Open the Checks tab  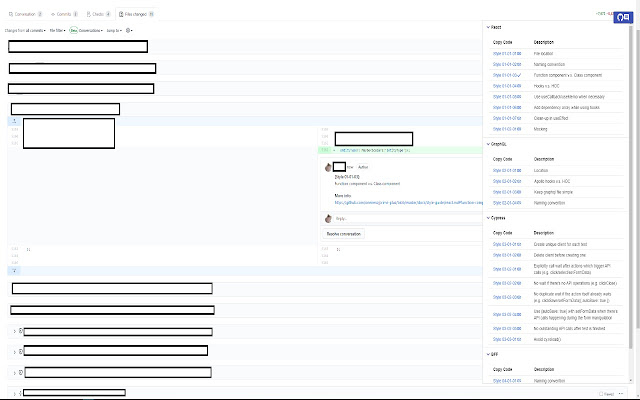click(98, 14)
